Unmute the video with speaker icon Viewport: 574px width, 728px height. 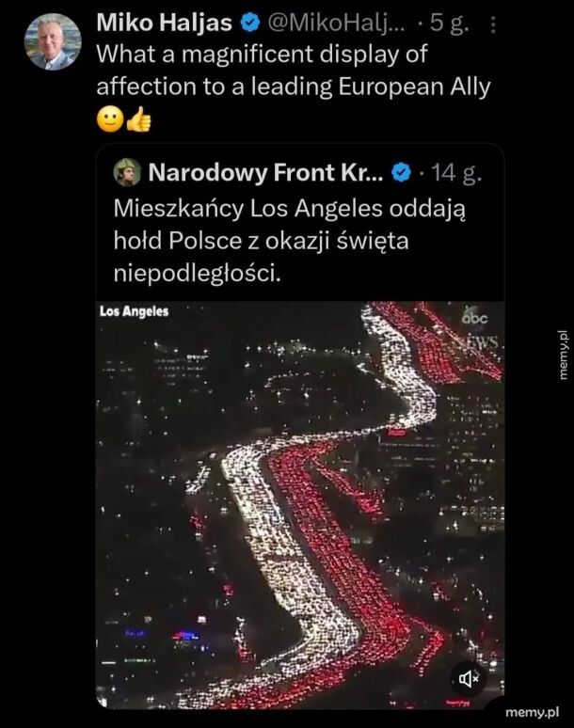469,679
